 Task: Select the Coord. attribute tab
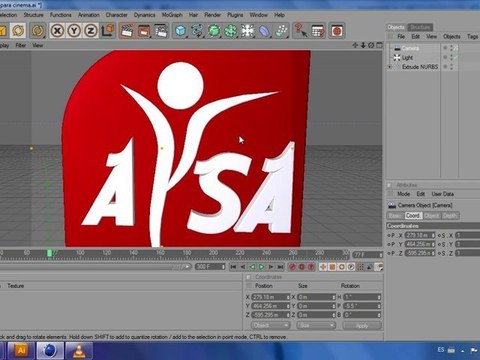(413, 216)
